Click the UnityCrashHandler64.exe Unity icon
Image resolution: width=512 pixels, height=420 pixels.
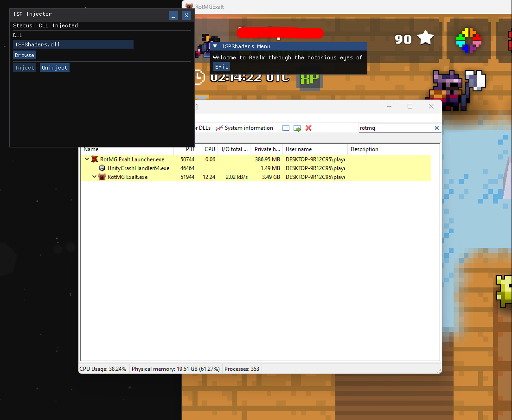point(102,168)
